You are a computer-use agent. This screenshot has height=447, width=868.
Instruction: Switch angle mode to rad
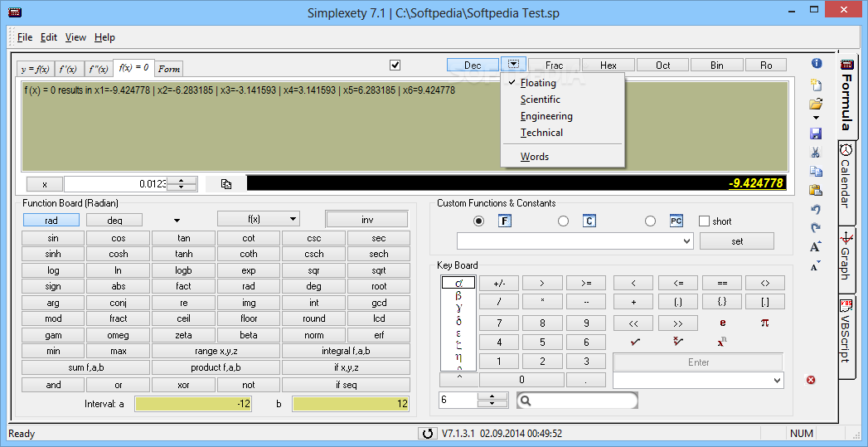(x=51, y=220)
